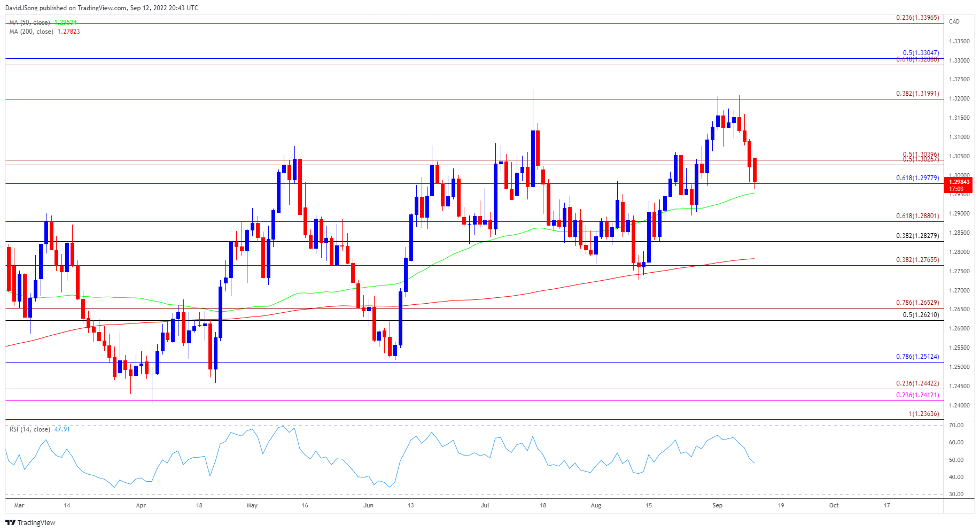
Task: Click the 0.236(1.24121) Fibonacci label
Action: click(x=917, y=395)
